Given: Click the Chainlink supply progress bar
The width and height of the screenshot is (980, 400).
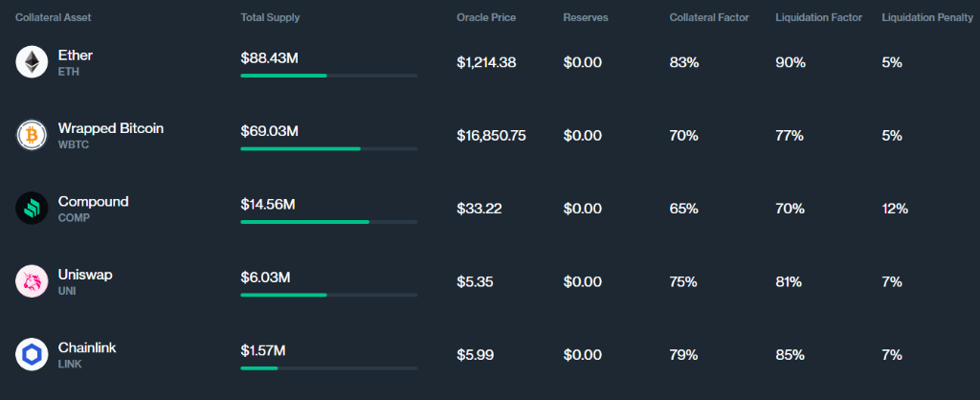Looking at the screenshot, I should (x=329, y=368).
